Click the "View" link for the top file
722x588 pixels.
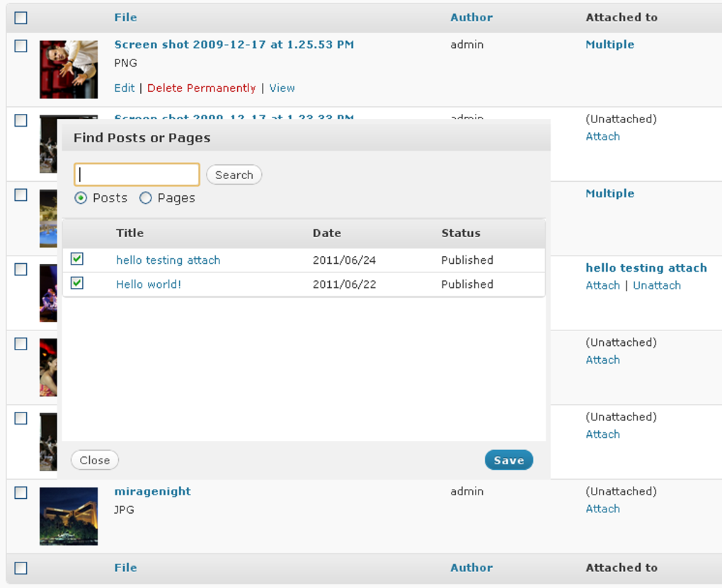tap(282, 88)
